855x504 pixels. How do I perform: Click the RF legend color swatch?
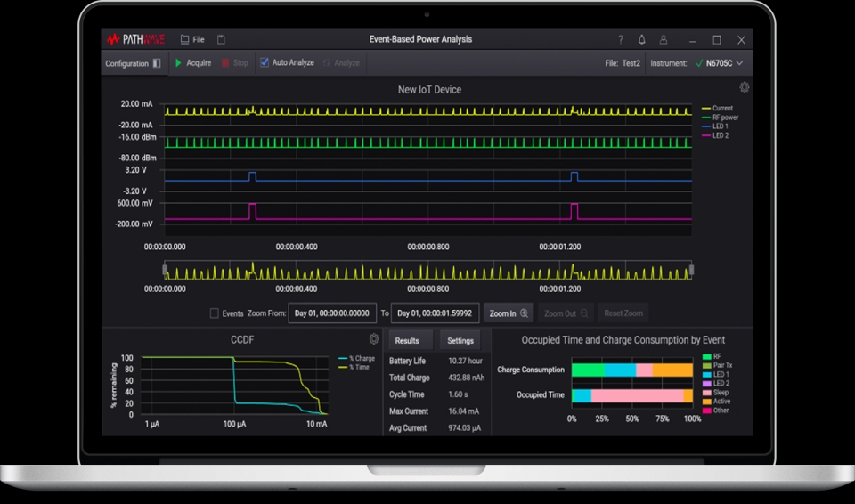(706, 357)
